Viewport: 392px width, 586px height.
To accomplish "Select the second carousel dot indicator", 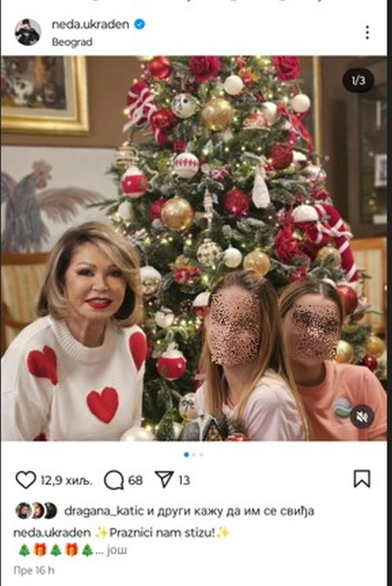I will point(194,455).
